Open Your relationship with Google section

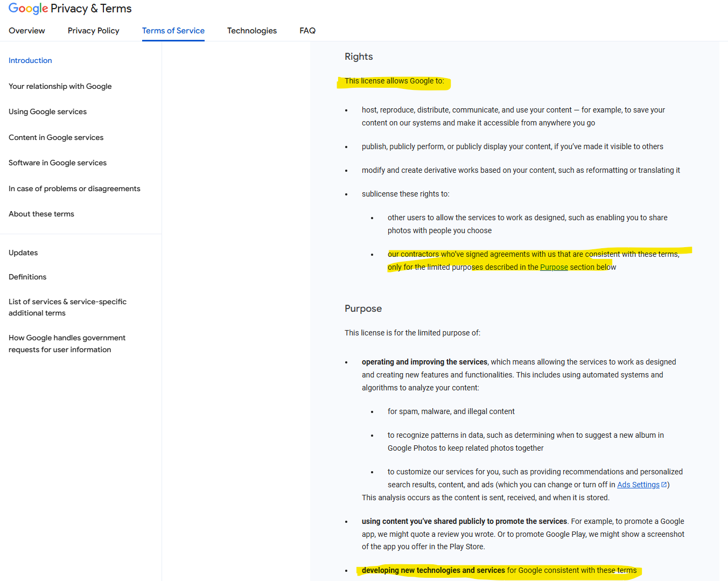point(60,86)
